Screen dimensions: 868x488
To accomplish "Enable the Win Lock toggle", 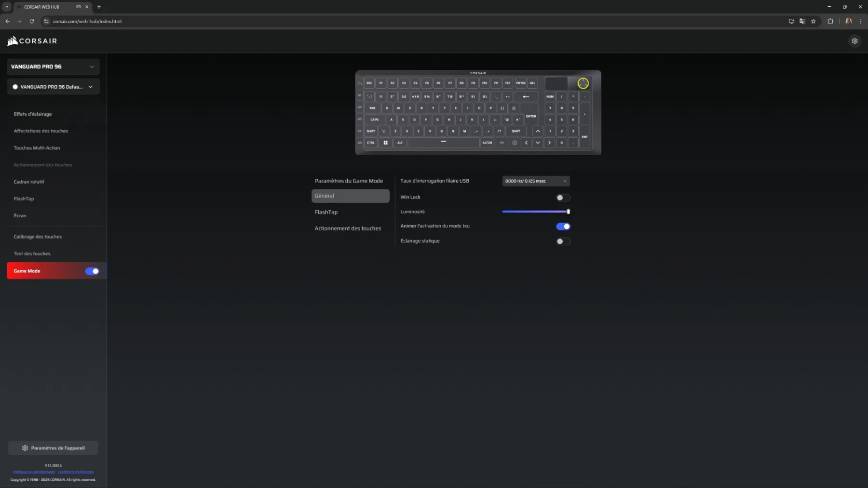I will 563,198.
